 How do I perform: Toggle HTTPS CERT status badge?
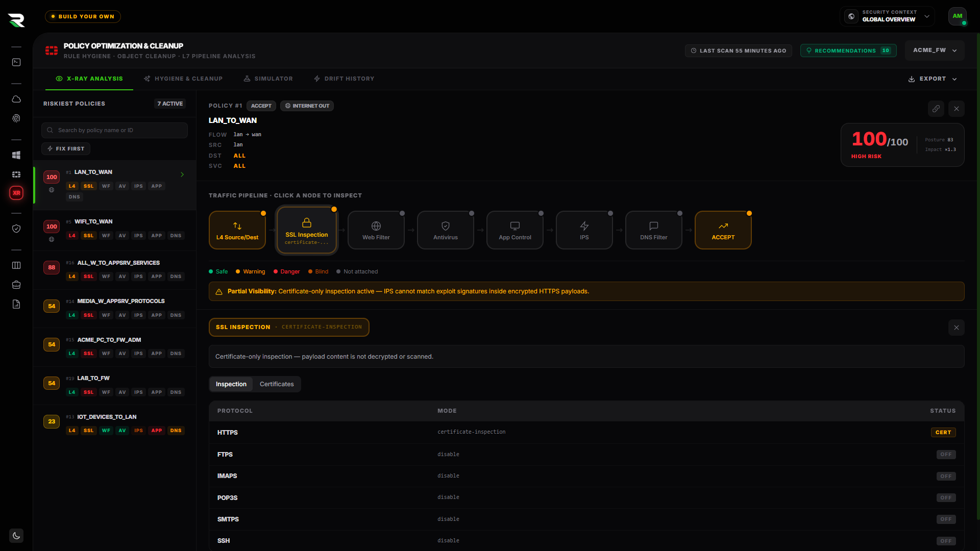tap(943, 432)
